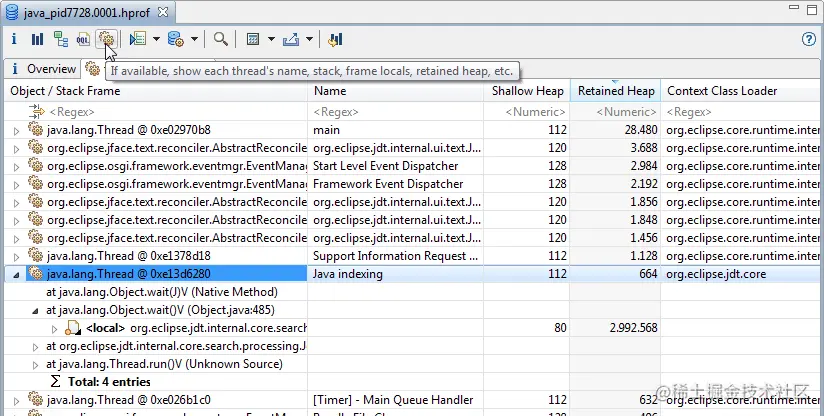Run the Expert System Test report icon
The image size is (824, 416).
pyautogui.click(x=138, y=39)
